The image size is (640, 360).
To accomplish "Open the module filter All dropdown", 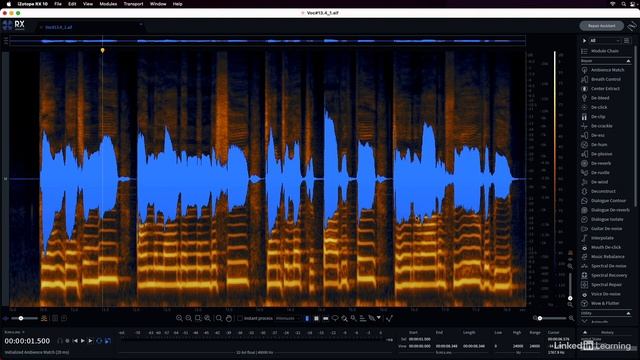I will tap(605, 41).
